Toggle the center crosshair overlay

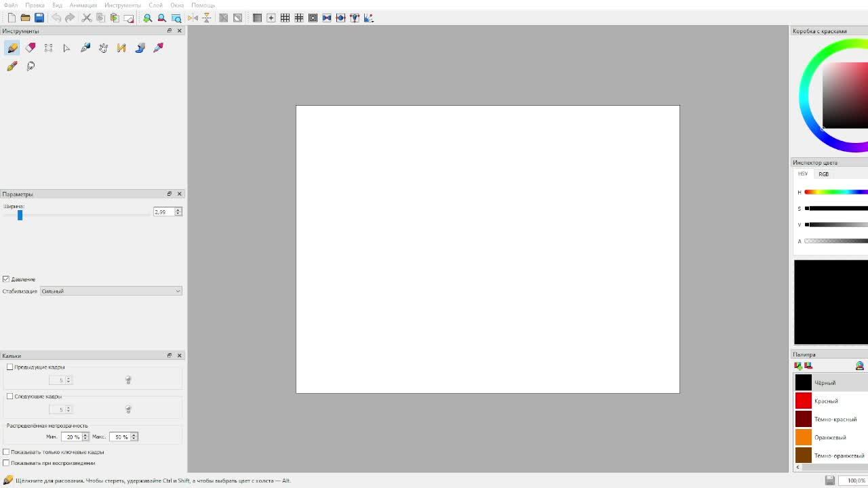[x=271, y=18]
